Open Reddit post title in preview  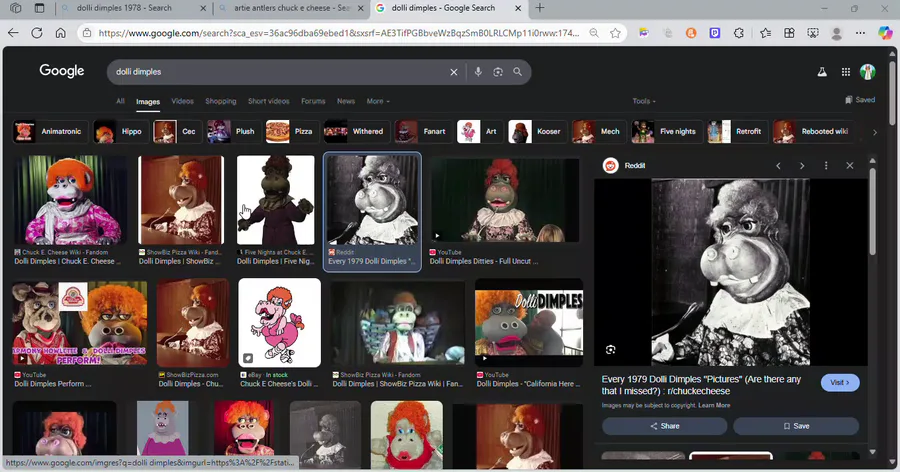tap(701, 385)
